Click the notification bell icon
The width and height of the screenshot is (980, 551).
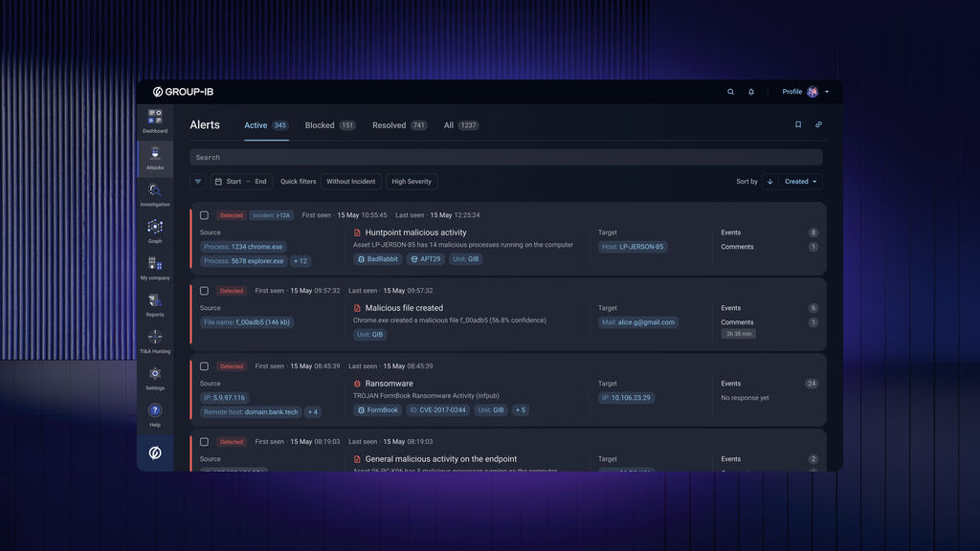pos(751,92)
